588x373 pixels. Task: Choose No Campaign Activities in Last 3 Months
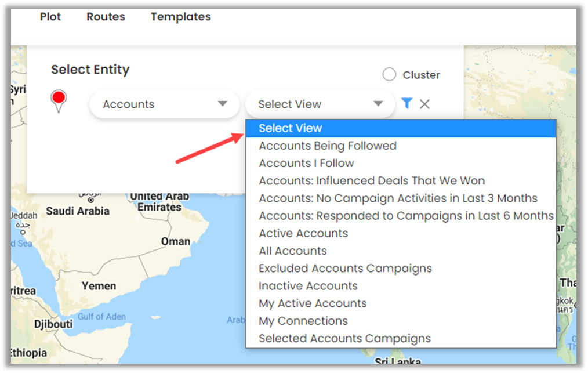coord(398,198)
